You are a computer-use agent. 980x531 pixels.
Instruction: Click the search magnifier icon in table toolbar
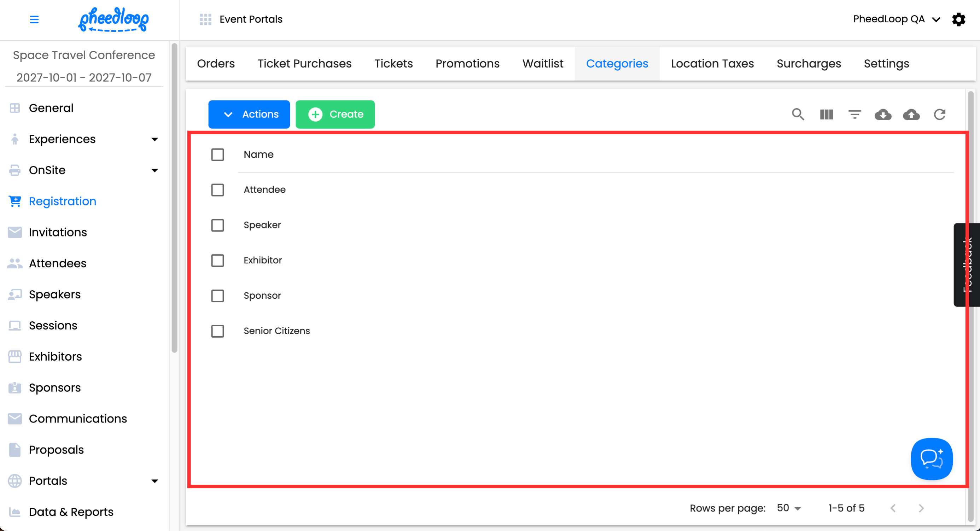click(x=798, y=114)
